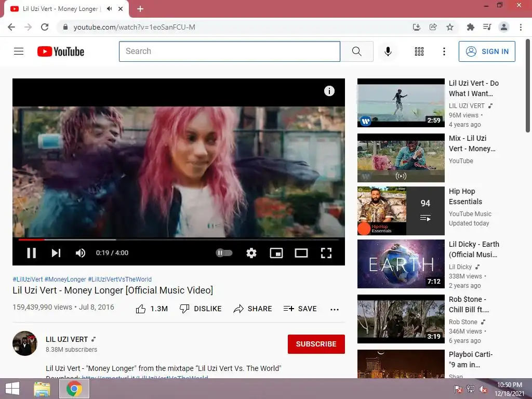
Task: Start voice search with the microphone
Action: point(388,51)
